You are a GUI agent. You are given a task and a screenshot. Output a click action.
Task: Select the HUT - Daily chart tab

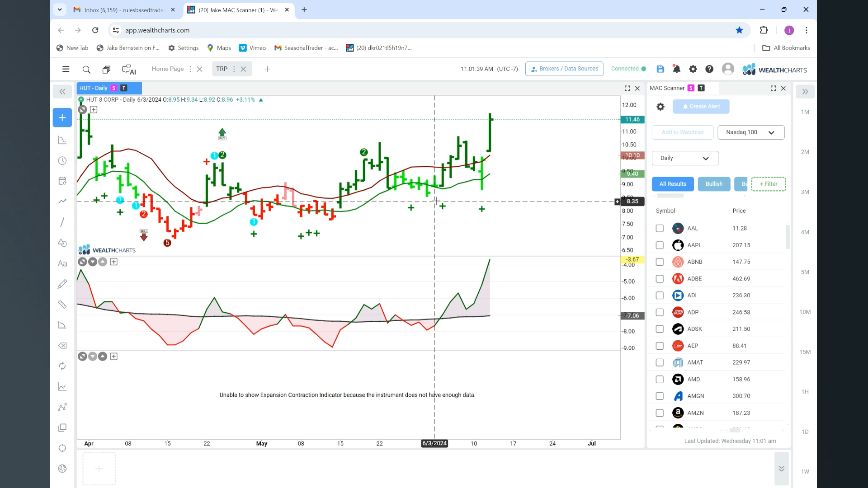(109, 88)
